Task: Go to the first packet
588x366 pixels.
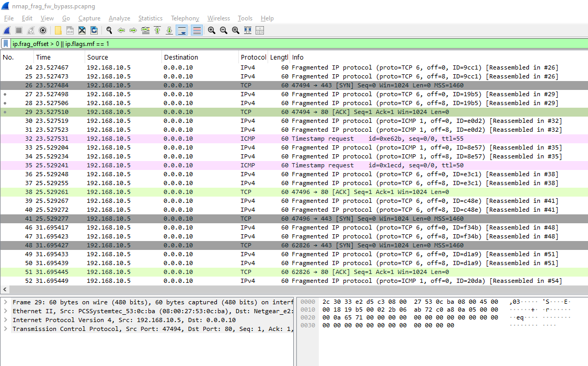Action: (157, 30)
